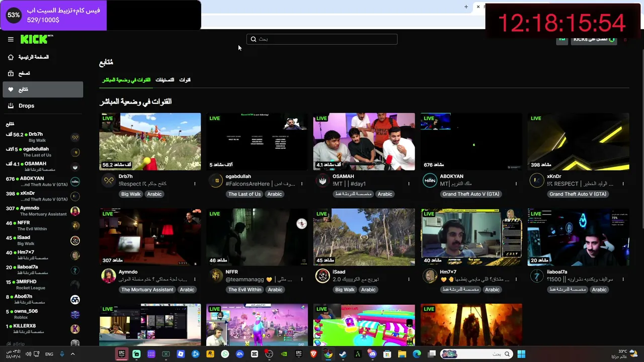Open options menu on xKnDr stream card

click(x=623, y=184)
